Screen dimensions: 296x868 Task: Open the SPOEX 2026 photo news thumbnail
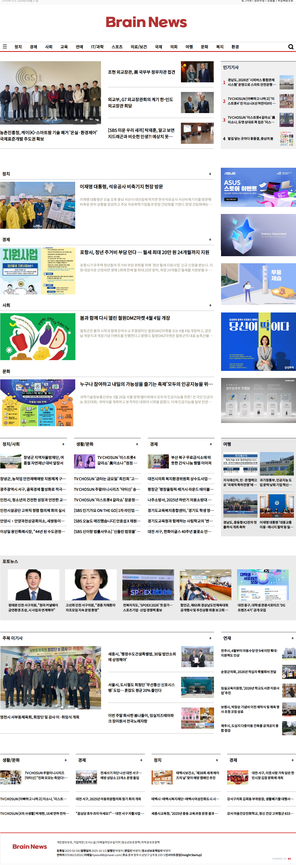(148, 585)
